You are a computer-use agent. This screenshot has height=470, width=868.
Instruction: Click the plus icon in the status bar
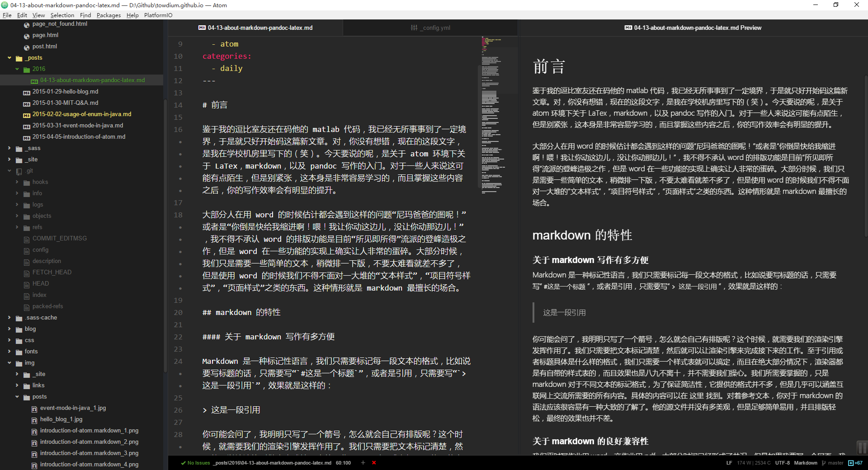(x=363, y=463)
